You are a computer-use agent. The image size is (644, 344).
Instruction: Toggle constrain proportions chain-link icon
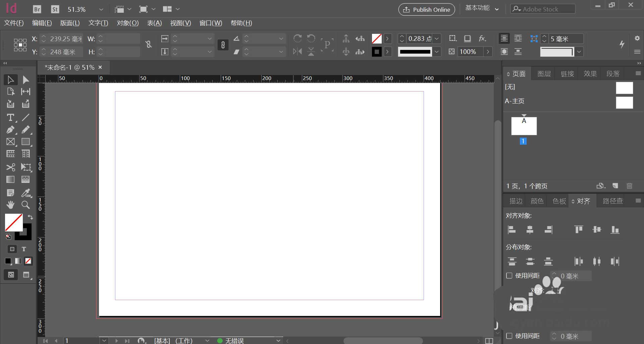click(223, 45)
